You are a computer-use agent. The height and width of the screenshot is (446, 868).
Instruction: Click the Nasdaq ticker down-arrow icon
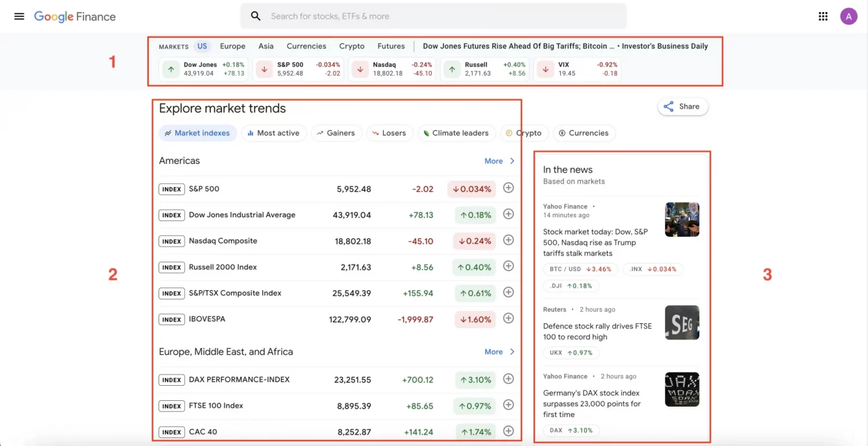click(x=360, y=69)
